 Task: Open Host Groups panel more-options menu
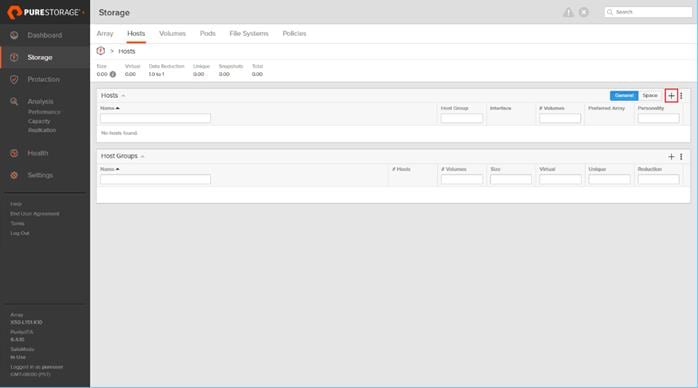(x=682, y=157)
